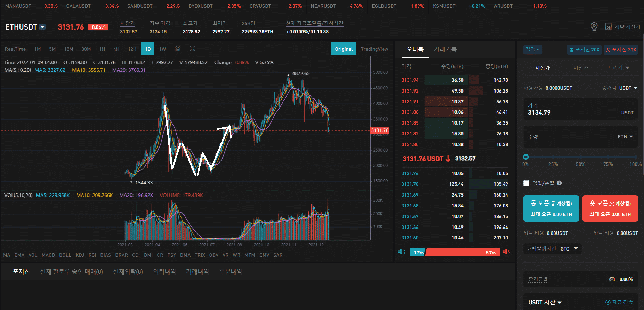This screenshot has height=310, width=644.
Task: Click the 50% mark on quantity slider
Action: (580, 157)
